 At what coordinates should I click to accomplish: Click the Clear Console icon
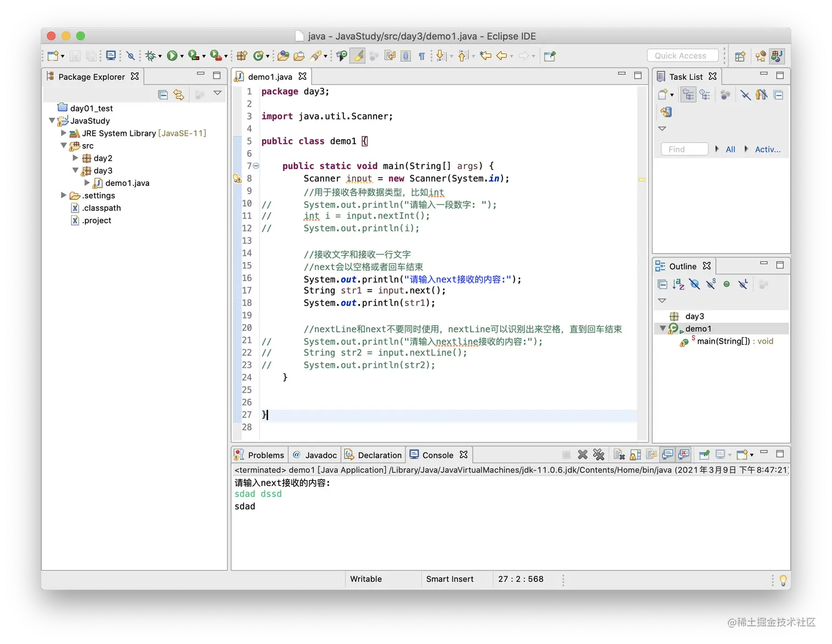click(619, 455)
